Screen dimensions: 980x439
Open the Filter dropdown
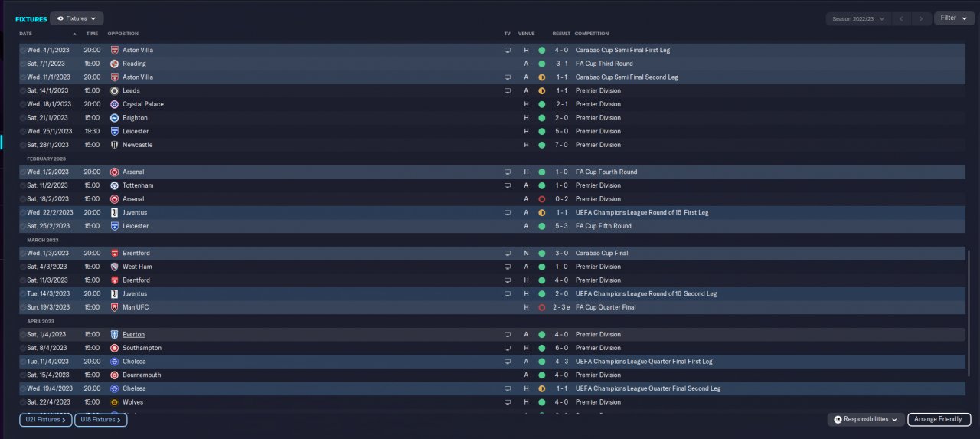pyautogui.click(x=953, y=18)
